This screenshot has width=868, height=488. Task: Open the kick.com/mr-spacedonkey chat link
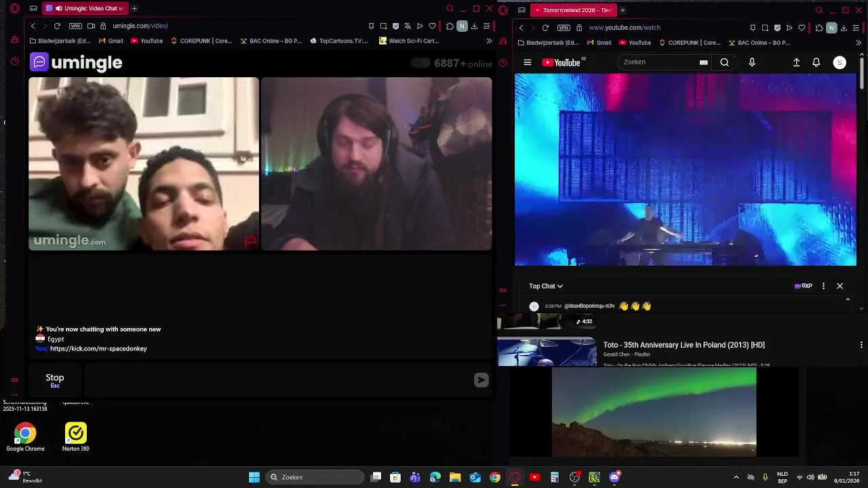pos(98,348)
